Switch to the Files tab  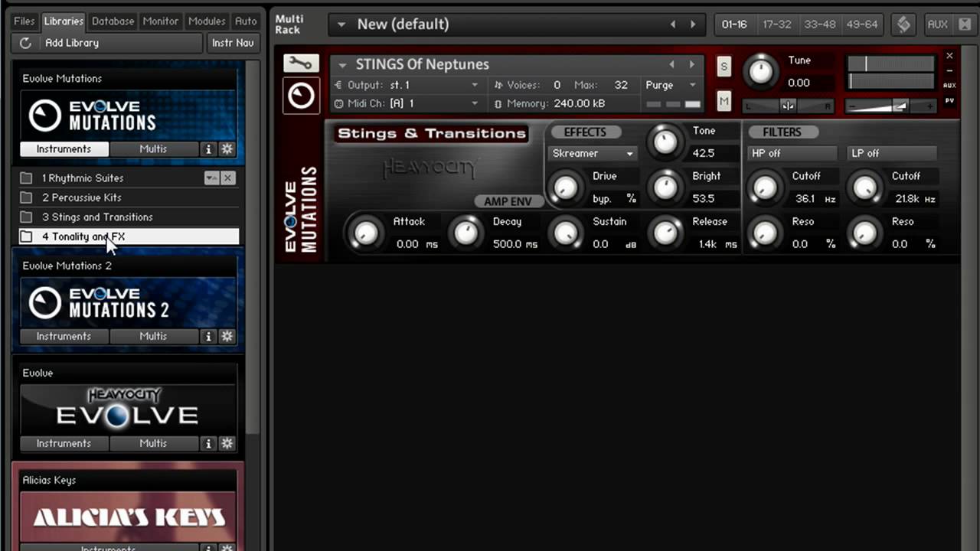coord(24,21)
